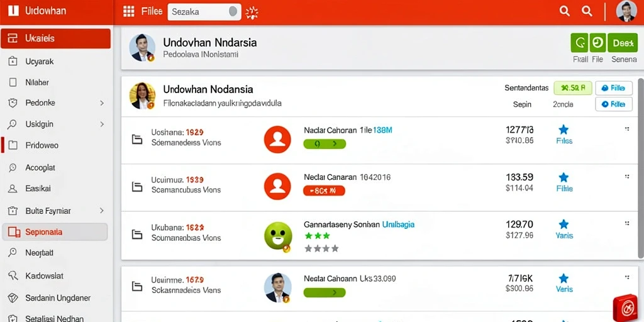Expand the Bulte Faymiar chevron
Screen dimensions: 644x322
click(102, 211)
